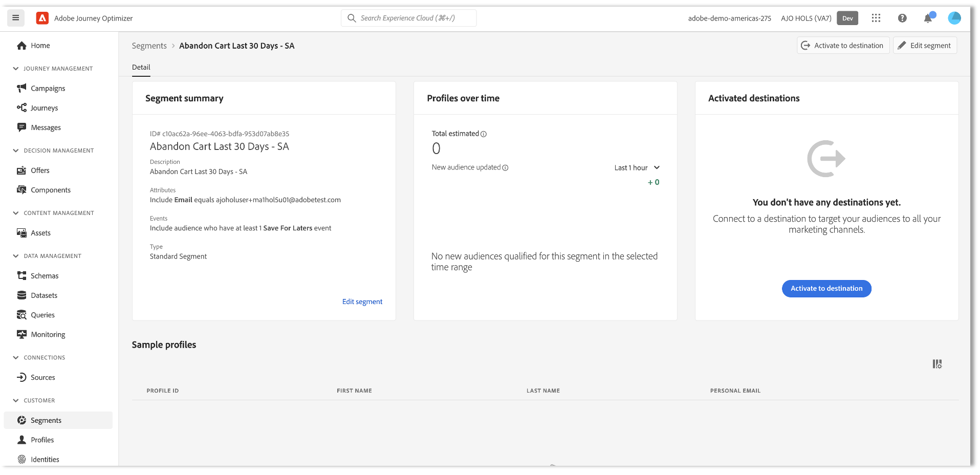Click Activate to destination in the header
Image resolution: width=980 pixels, height=475 pixels.
click(843, 46)
